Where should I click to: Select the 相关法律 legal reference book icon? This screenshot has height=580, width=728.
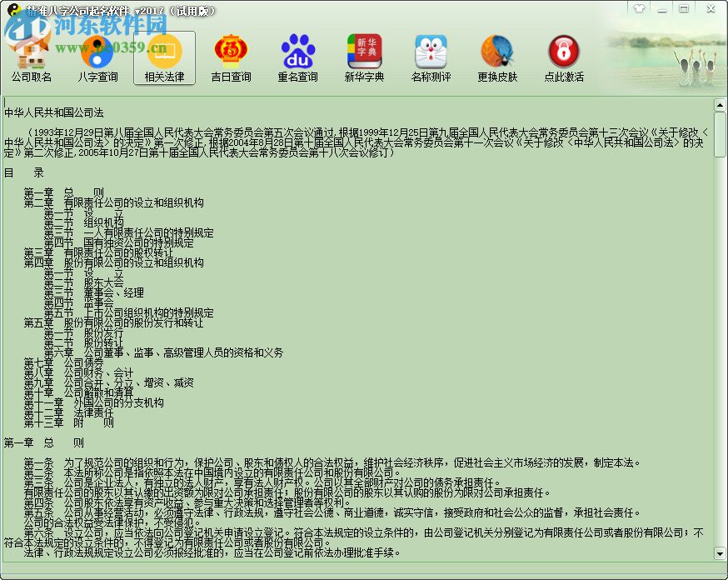[x=164, y=52]
